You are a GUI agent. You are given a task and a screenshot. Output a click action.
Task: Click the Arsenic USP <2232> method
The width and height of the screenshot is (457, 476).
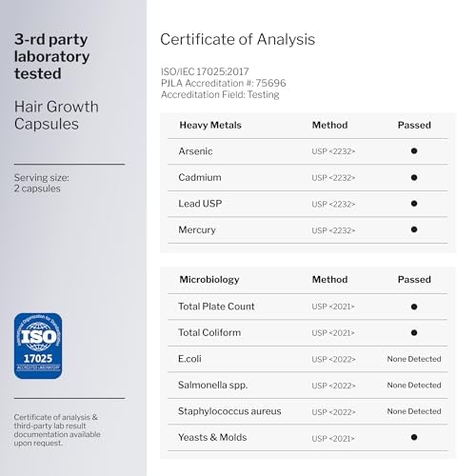click(x=333, y=151)
